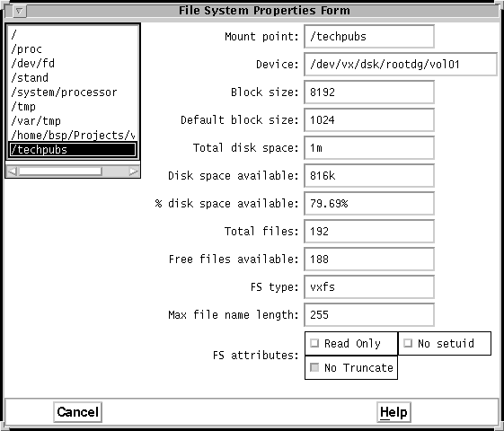Image resolution: width=504 pixels, height=431 pixels.
Task: Click the Mount point text field
Action: [x=369, y=37]
